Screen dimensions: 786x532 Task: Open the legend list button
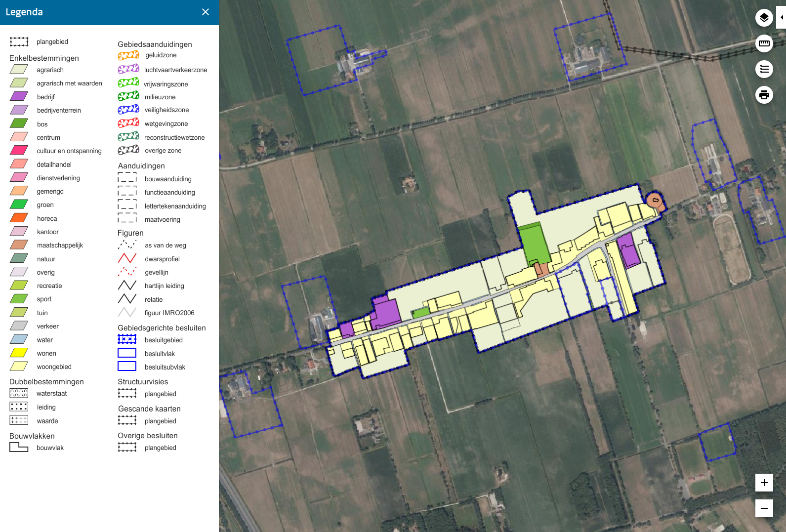coord(764,69)
